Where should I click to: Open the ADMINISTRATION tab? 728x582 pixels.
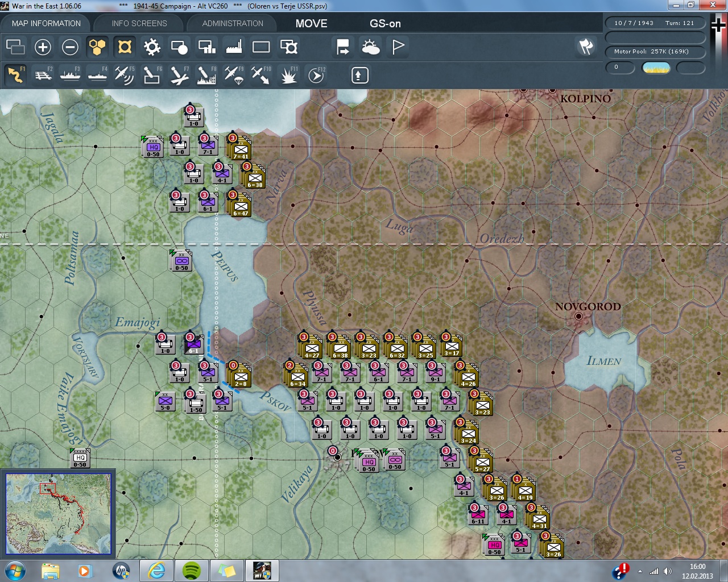click(x=233, y=23)
